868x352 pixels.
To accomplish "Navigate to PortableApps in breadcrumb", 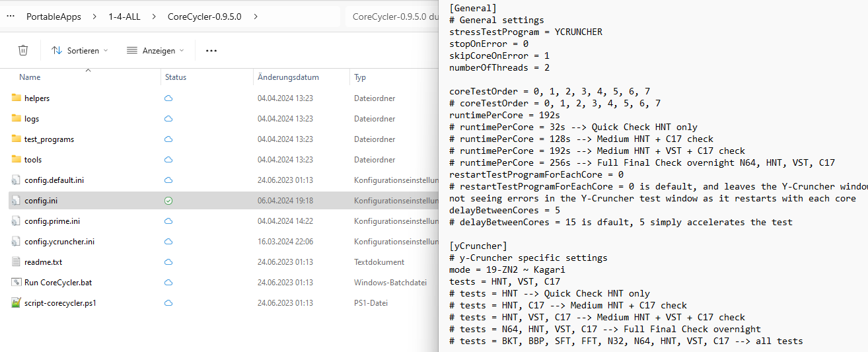I will [x=54, y=17].
